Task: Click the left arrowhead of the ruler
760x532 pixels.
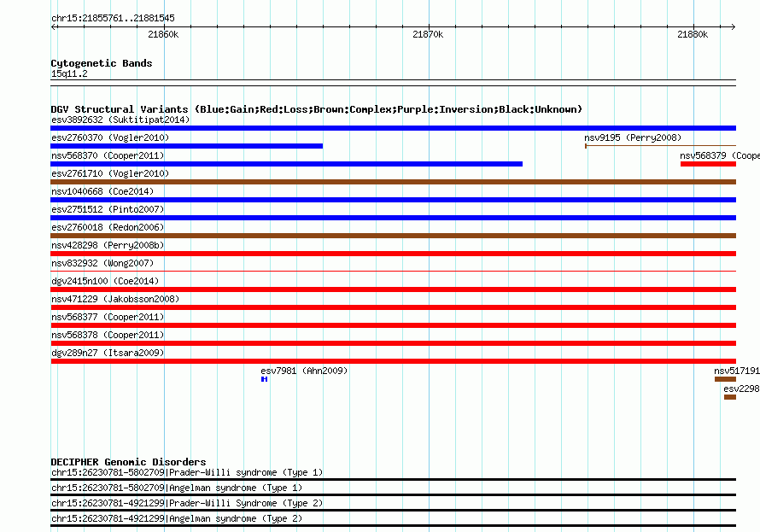Action: point(54,26)
